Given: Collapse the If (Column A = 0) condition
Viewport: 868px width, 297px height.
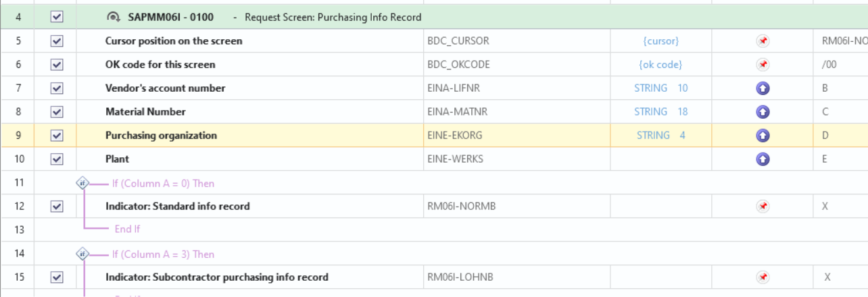Looking at the screenshot, I should coord(82,183).
